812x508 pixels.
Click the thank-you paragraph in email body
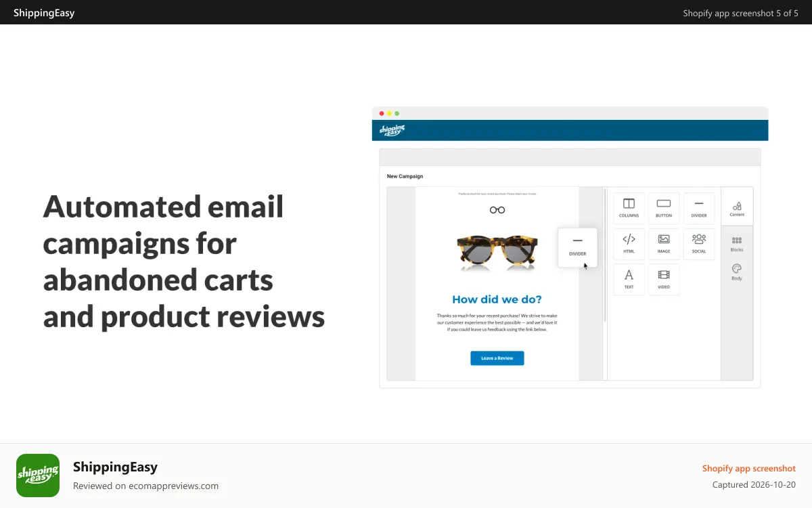[x=497, y=322]
